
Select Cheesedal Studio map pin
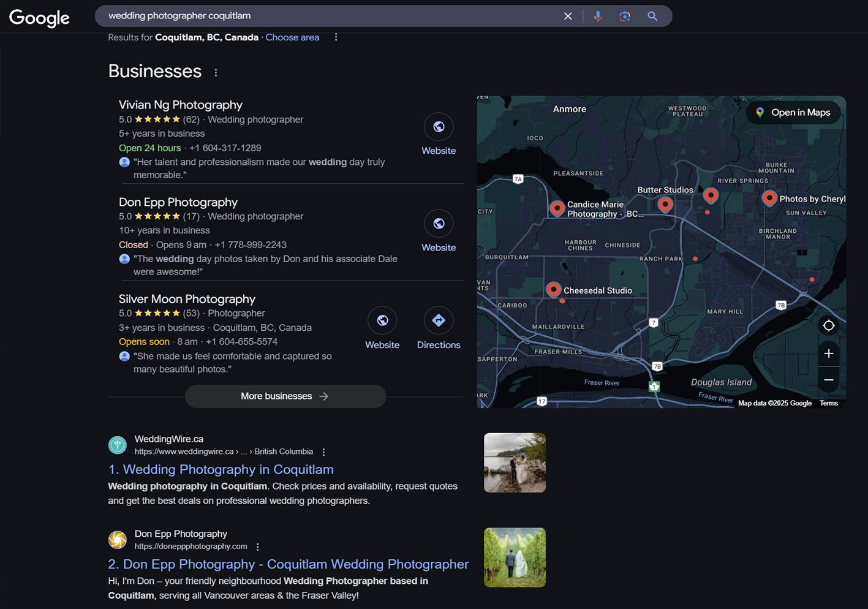coord(554,289)
